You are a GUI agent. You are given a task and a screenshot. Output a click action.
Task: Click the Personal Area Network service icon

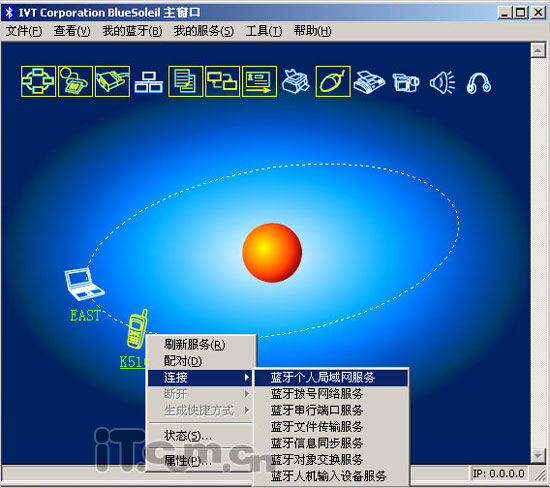click(x=38, y=81)
